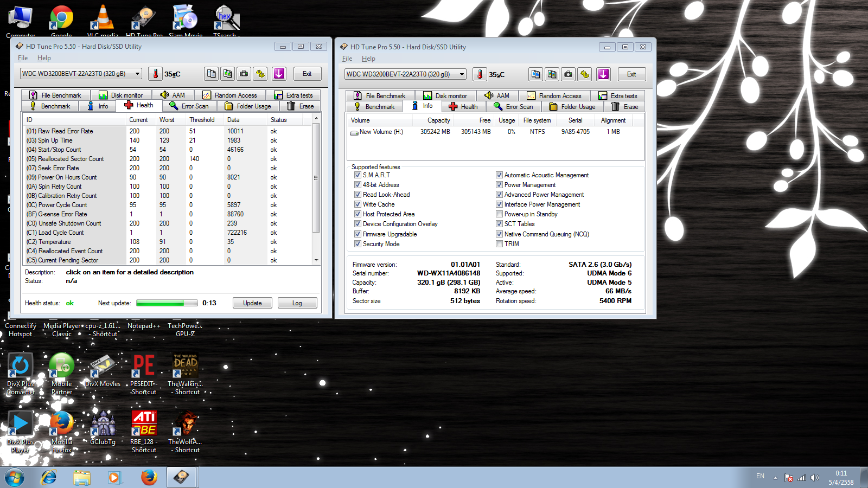Show hidden system tray icons
The image size is (868, 488).
(775, 478)
